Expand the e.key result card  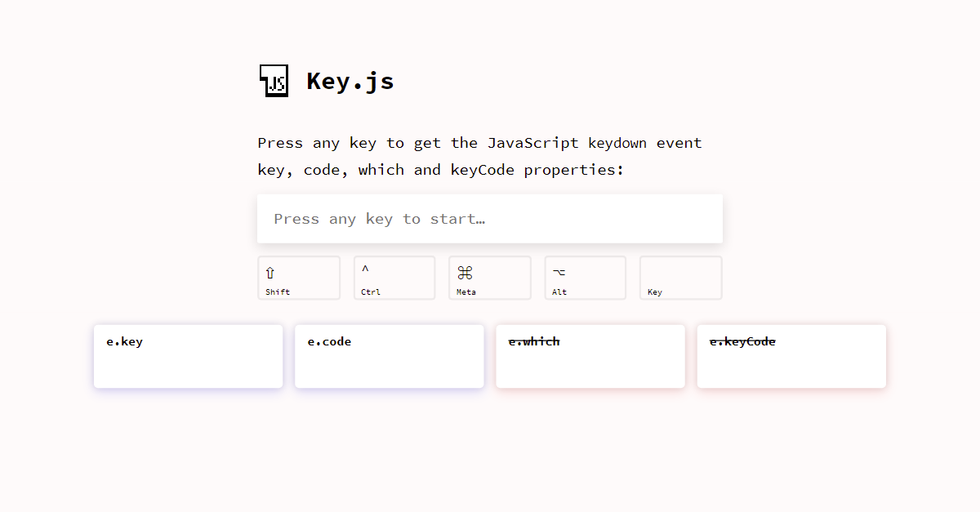(188, 356)
